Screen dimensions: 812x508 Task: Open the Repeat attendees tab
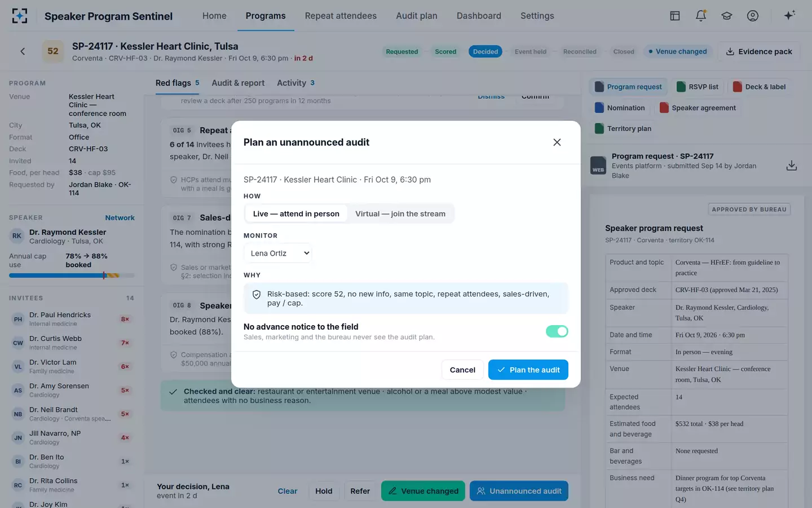(x=341, y=16)
